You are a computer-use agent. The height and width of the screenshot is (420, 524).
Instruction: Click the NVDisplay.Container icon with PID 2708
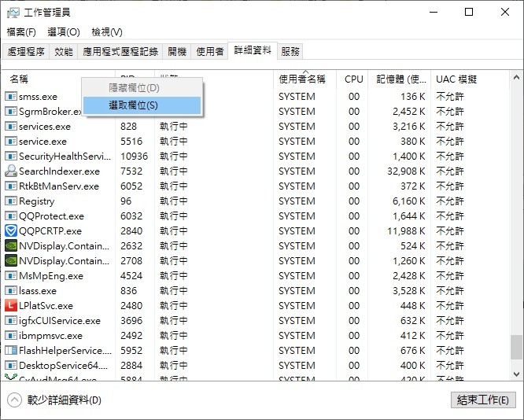(11, 260)
